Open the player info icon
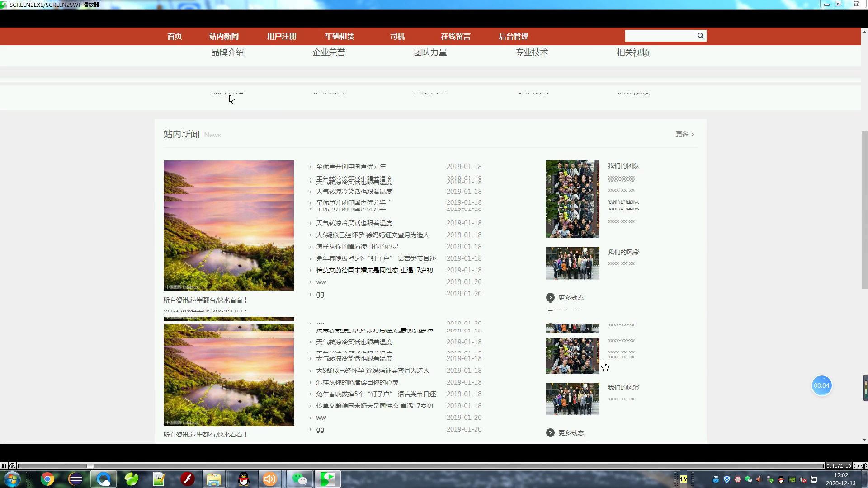Image resolution: width=868 pixels, height=488 pixels. [x=864, y=466]
